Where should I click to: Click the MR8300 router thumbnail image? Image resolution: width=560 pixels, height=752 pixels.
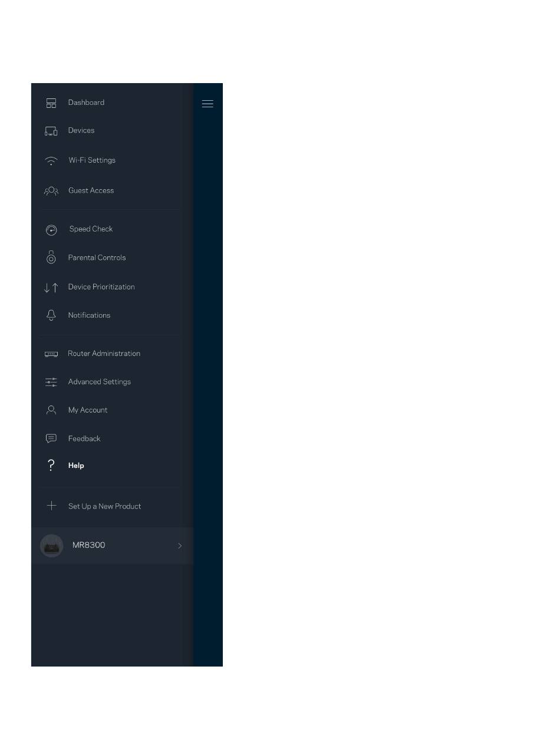click(51, 546)
